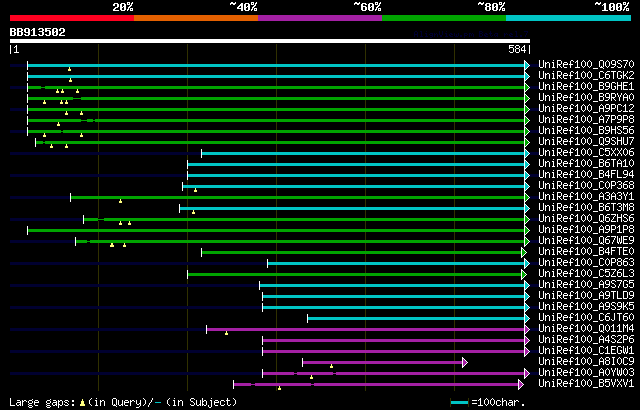This screenshot has width=640, height=410.
Task: Select the UniRef100_C0P368 label
Action: [x=586, y=186]
